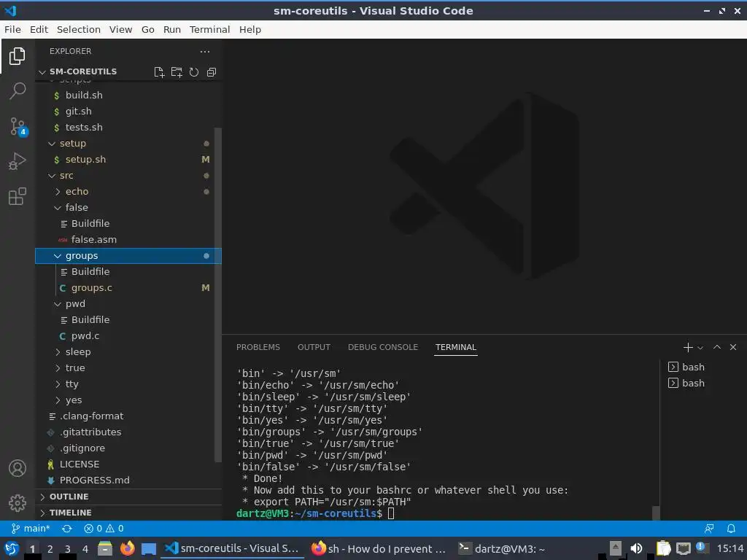The image size is (747, 560).
Task: Open Source Control view with 4 changes
Action: pyautogui.click(x=18, y=127)
